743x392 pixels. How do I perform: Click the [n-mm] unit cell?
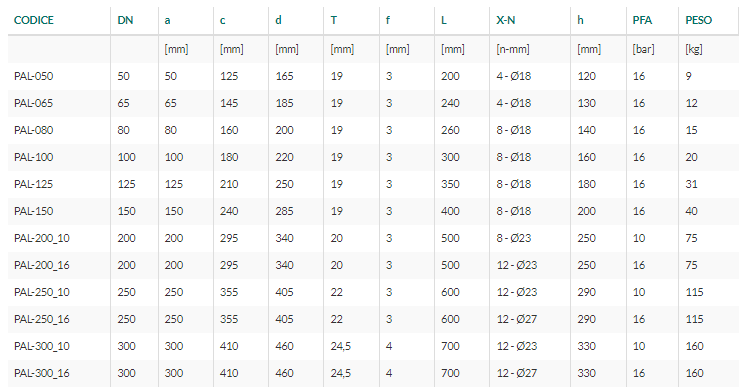point(513,49)
